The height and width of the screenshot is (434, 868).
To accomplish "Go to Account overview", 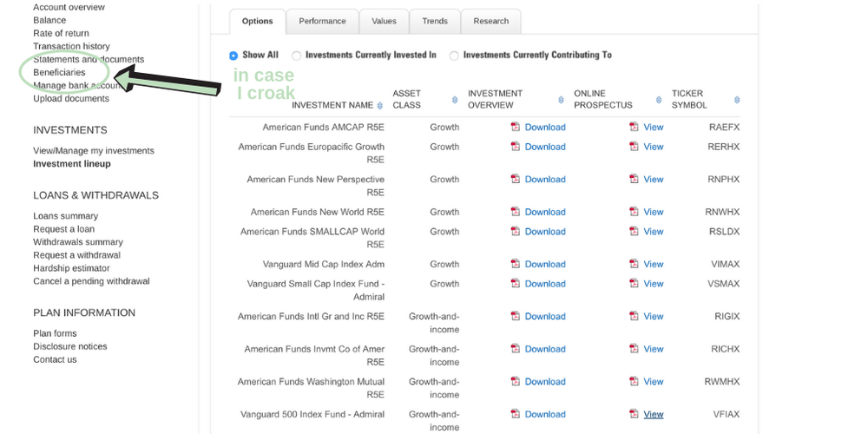I will 69,7.
